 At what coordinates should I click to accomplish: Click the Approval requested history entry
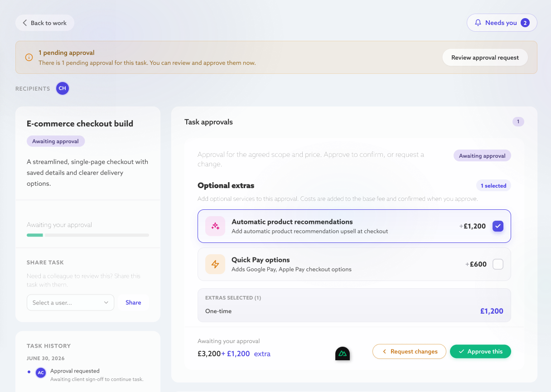click(x=75, y=371)
